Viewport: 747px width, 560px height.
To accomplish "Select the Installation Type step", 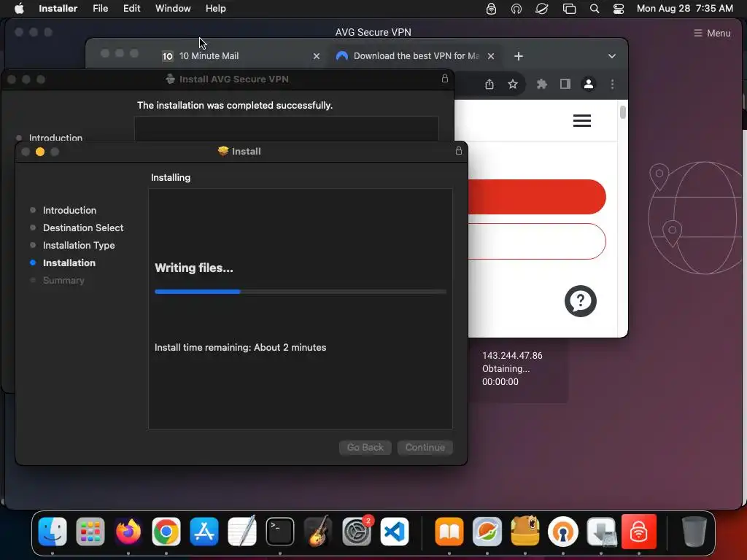I will tap(79, 245).
